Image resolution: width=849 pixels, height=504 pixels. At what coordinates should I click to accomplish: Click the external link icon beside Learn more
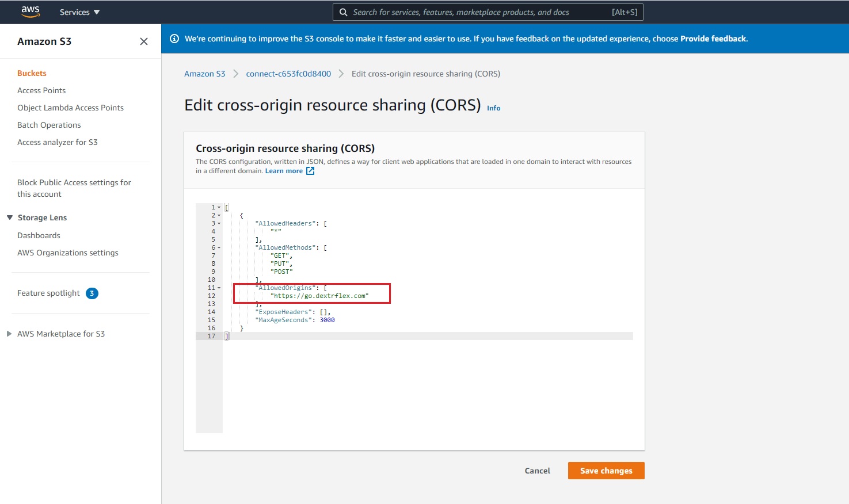click(310, 171)
